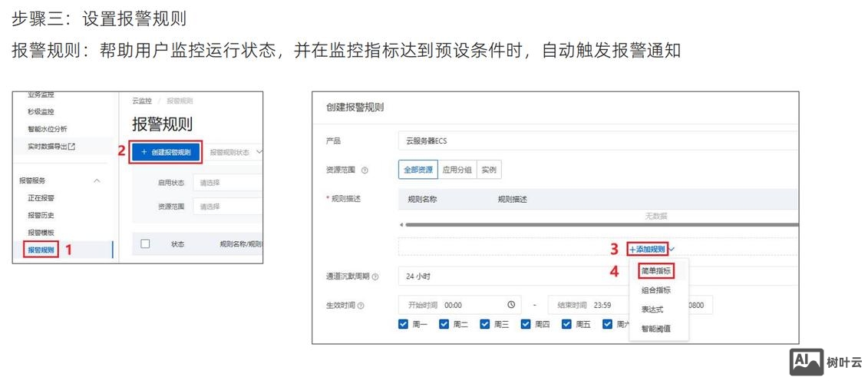Switch resource scope to 应用分组
868x384 pixels.
coord(457,170)
